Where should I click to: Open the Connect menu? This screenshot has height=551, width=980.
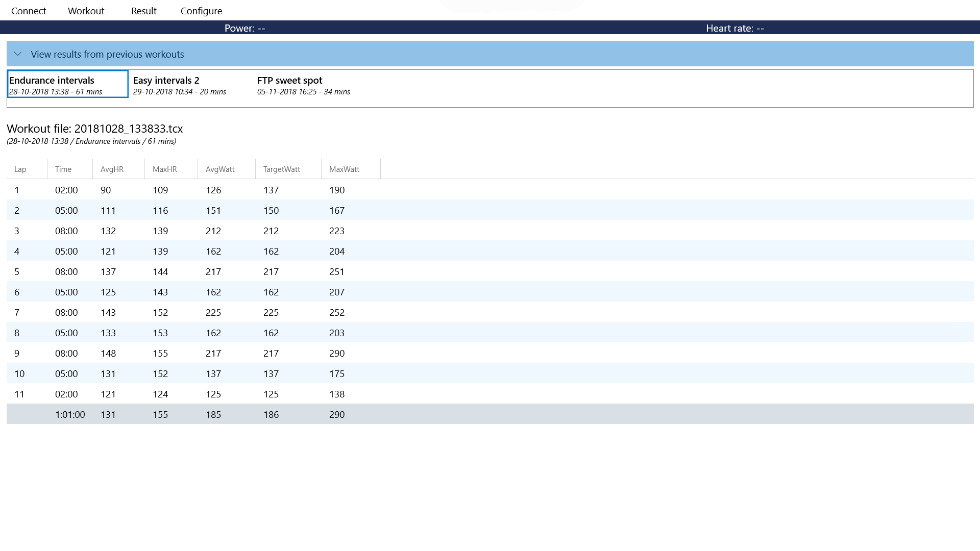[29, 11]
